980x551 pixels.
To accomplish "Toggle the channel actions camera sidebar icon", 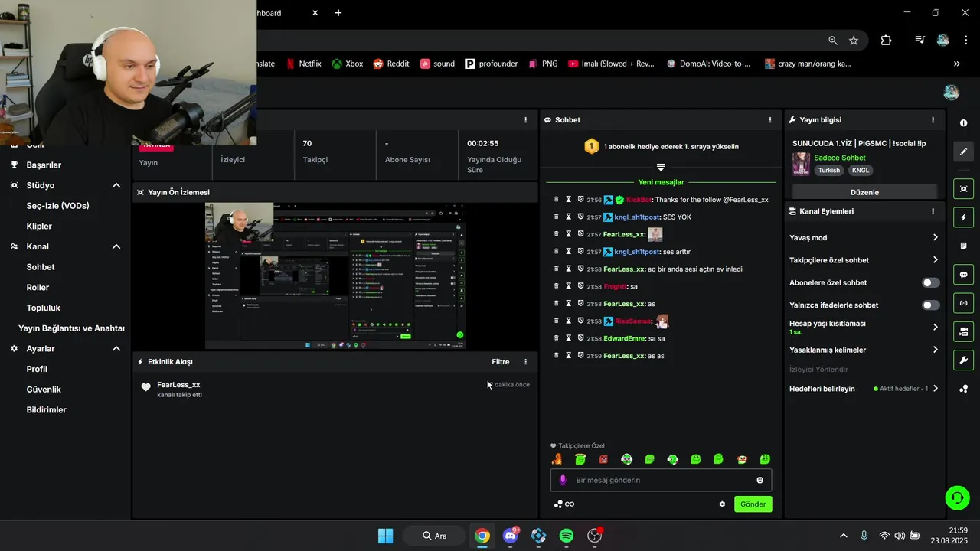I will [x=963, y=331].
